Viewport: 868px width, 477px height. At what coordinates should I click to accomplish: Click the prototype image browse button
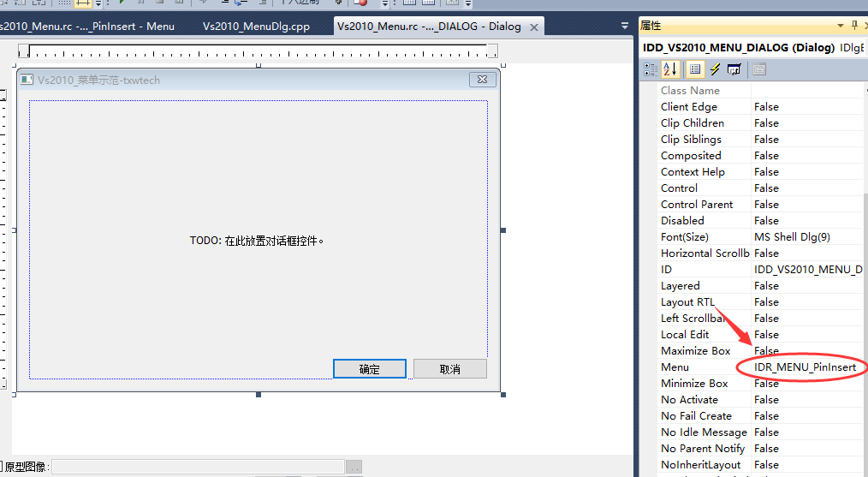pyautogui.click(x=354, y=467)
